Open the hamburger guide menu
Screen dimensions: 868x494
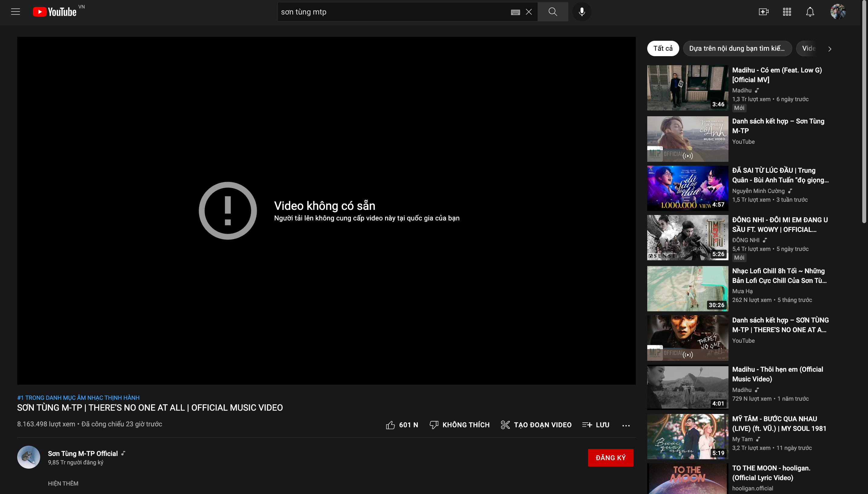tap(16, 12)
